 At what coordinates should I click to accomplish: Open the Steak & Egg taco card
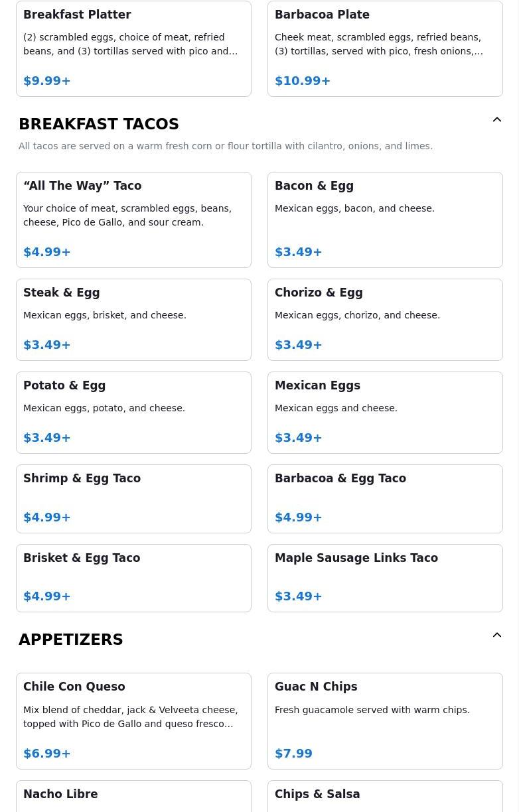coord(133,320)
